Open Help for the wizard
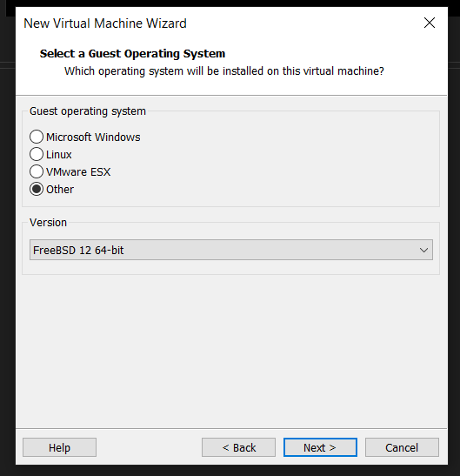 click(x=59, y=447)
